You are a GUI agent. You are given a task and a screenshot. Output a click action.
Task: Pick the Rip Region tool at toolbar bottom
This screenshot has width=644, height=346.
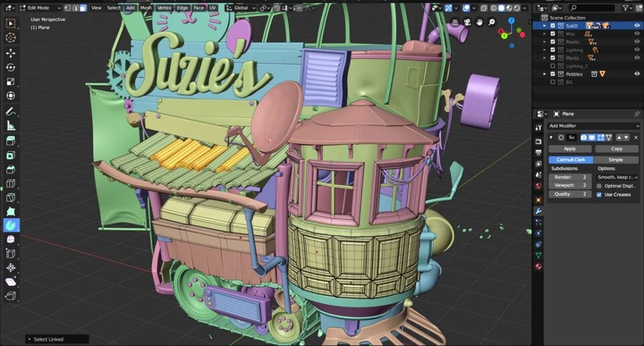click(x=11, y=296)
